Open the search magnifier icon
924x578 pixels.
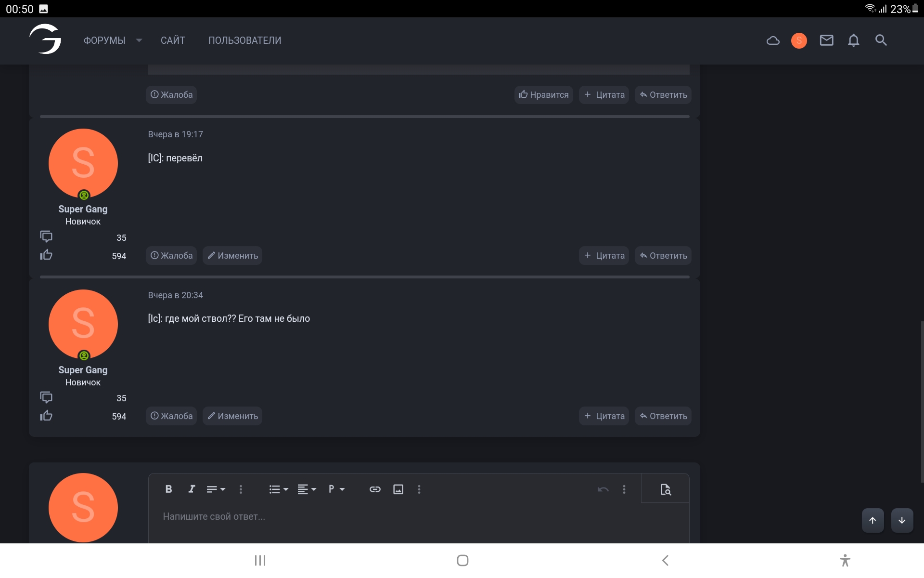(x=881, y=40)
